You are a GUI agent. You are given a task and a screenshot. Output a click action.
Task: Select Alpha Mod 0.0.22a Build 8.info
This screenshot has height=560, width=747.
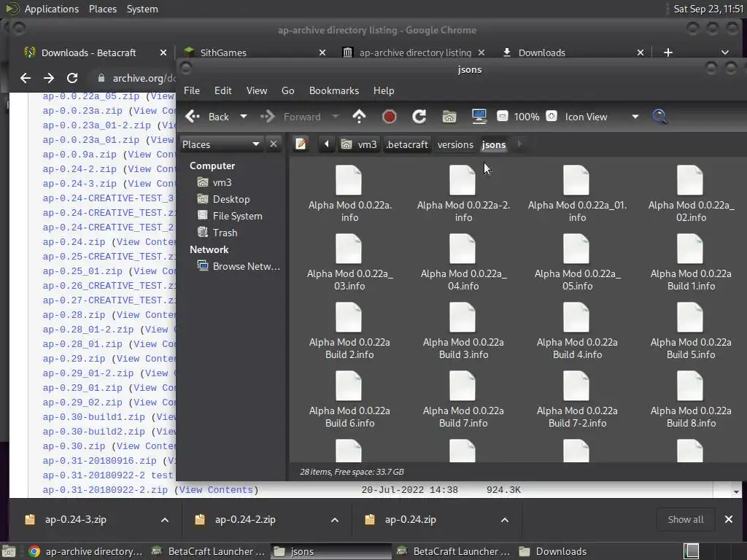click(691, 400)
